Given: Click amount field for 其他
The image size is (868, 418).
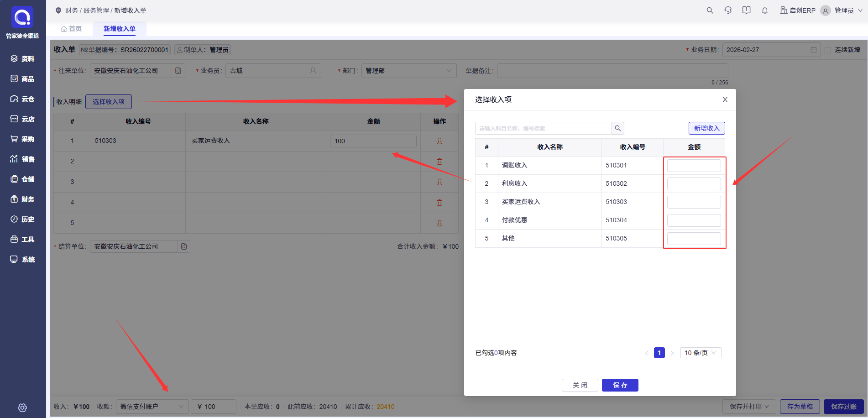Looking at the screenshot, I should (x=694, y=239).
